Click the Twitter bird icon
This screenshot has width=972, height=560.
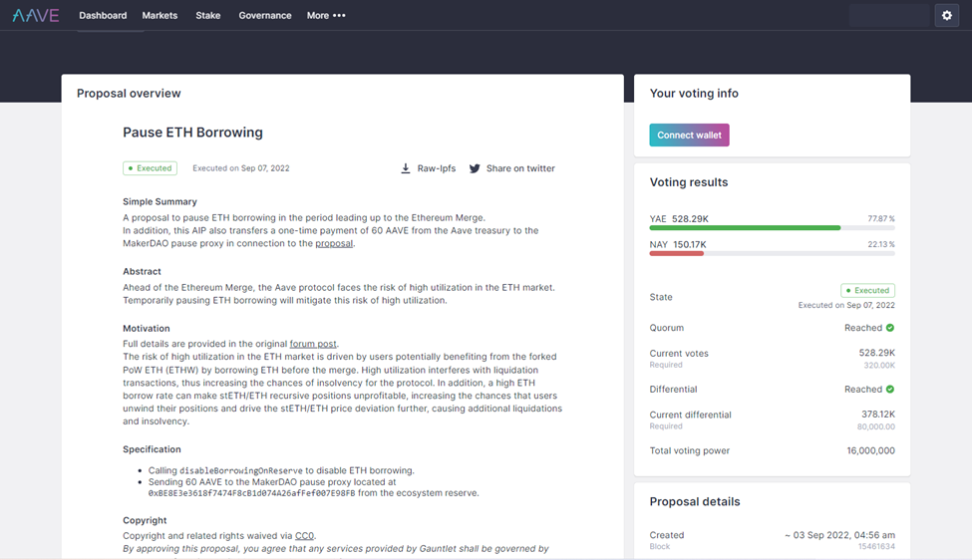click(475, 168)
